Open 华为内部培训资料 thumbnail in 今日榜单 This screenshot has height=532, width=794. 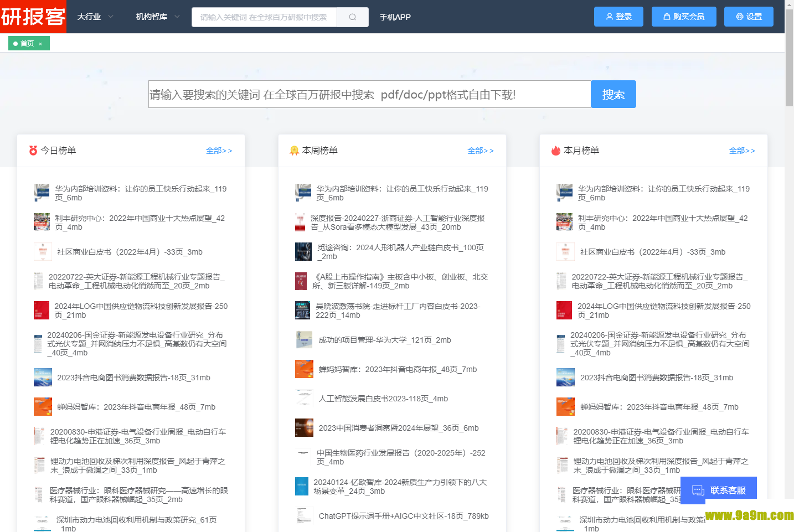(42, 193)
